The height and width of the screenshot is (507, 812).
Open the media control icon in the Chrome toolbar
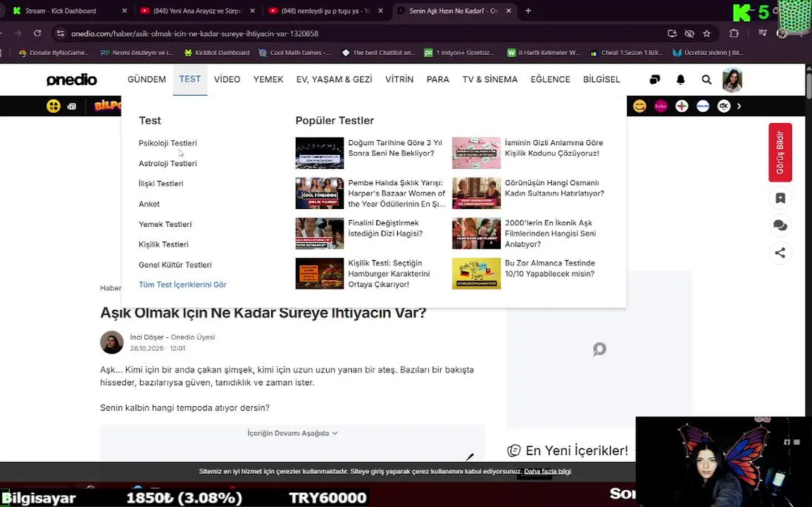[762, 33]
